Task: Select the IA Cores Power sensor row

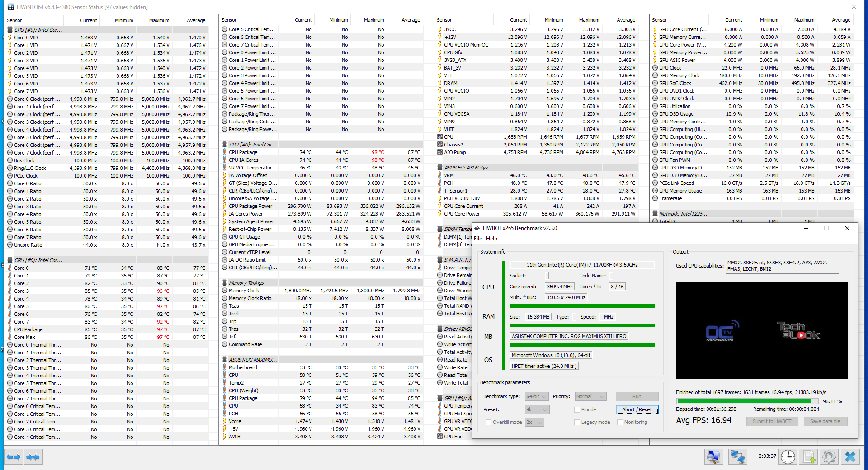Action: click(x=321, y=214)
